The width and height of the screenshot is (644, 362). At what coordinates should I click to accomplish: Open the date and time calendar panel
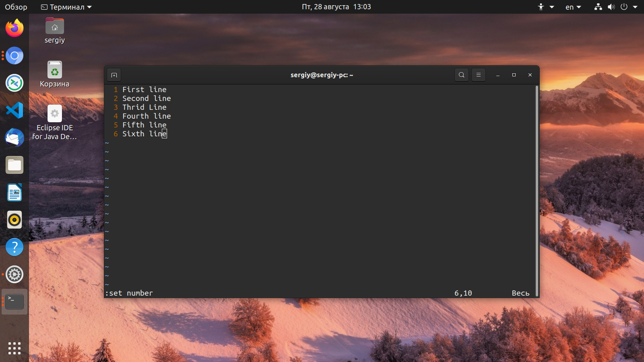(x=336, y=7)
